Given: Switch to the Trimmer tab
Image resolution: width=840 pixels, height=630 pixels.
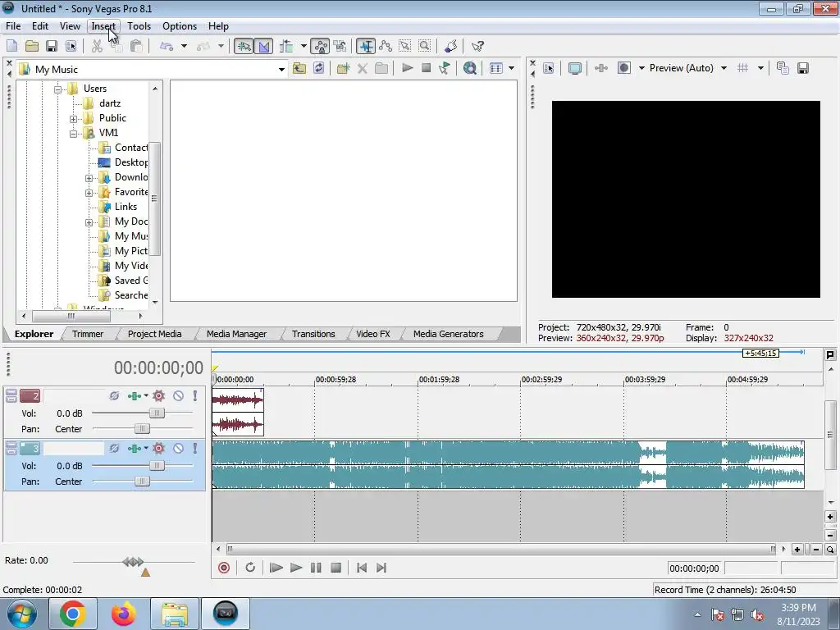Looking at the screenshot, I should [x=87, y=334].
